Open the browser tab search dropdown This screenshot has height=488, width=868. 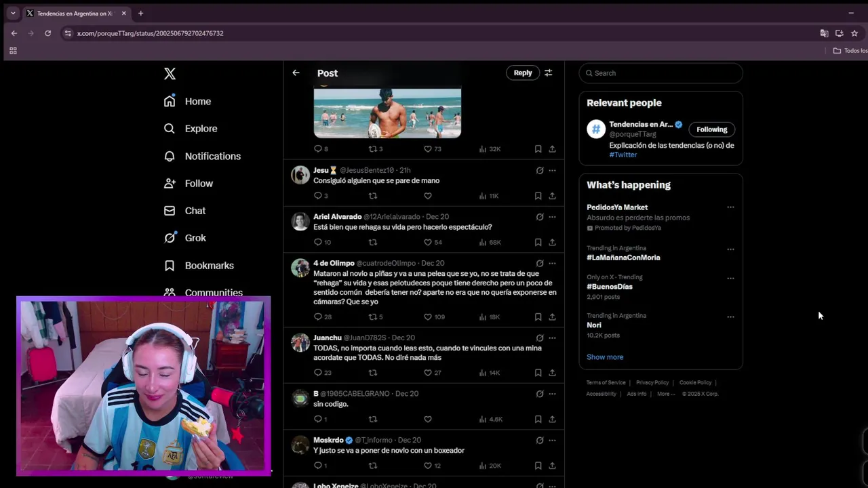point(12,13)
